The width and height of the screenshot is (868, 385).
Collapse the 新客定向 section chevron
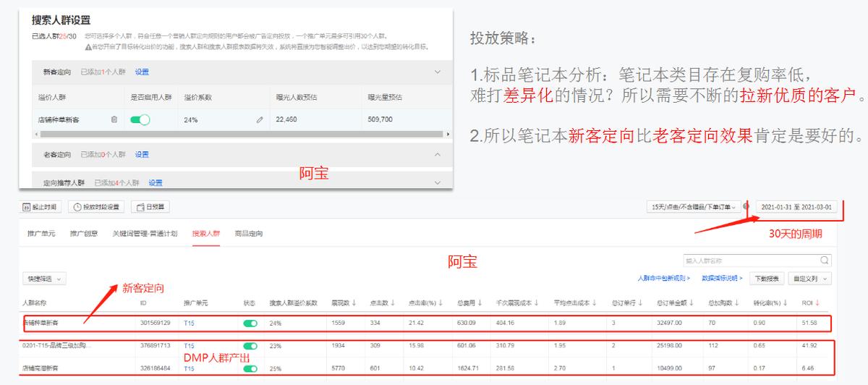pyautogui.click(x=437, y=72)
